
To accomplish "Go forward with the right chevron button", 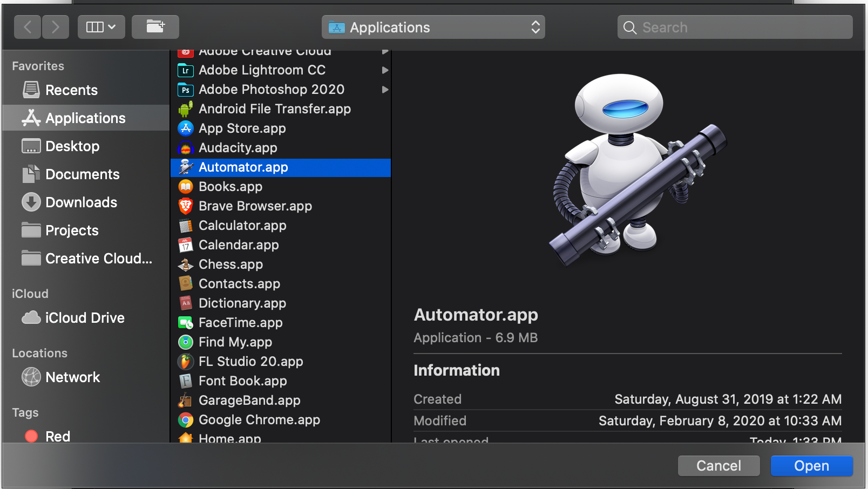I will 56,27.
